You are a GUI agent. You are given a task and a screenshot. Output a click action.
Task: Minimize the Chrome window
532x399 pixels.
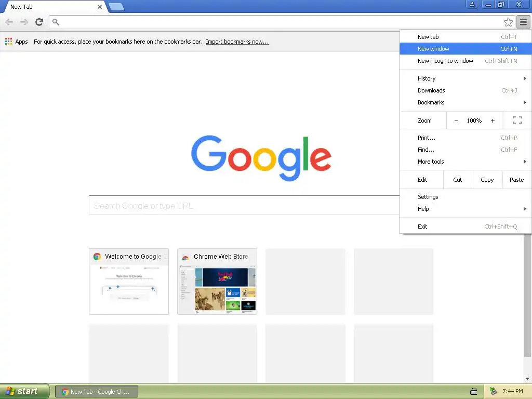click(x=488, y=4)
